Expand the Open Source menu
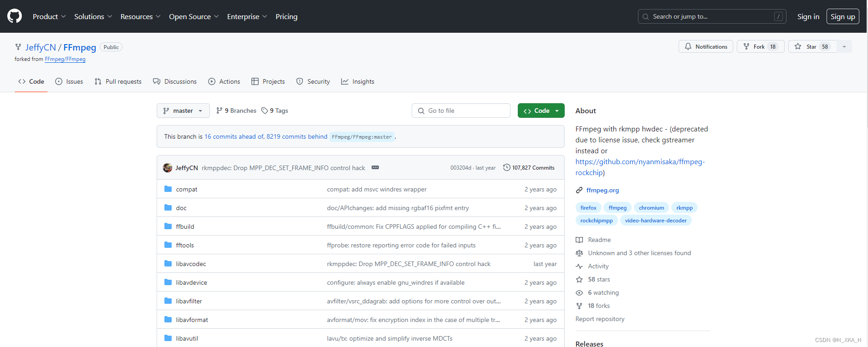This screenshot has width=868, height=347. (194, 16)
